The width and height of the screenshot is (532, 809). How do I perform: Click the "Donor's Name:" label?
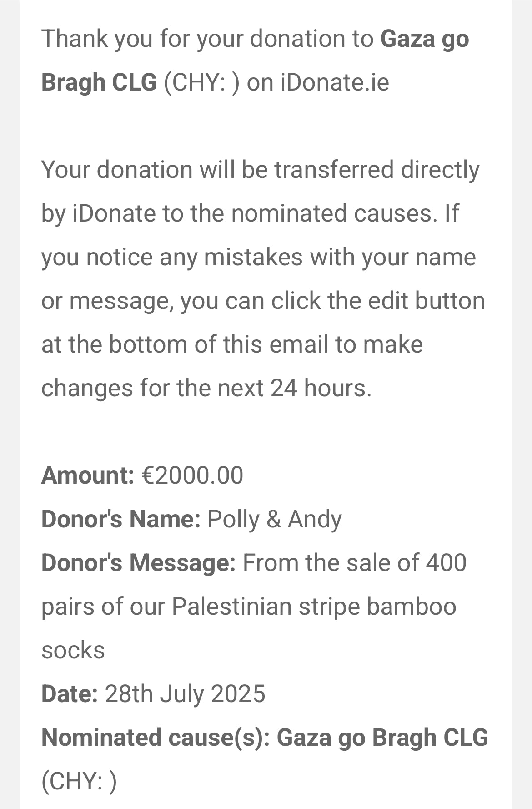coord(121,519)
